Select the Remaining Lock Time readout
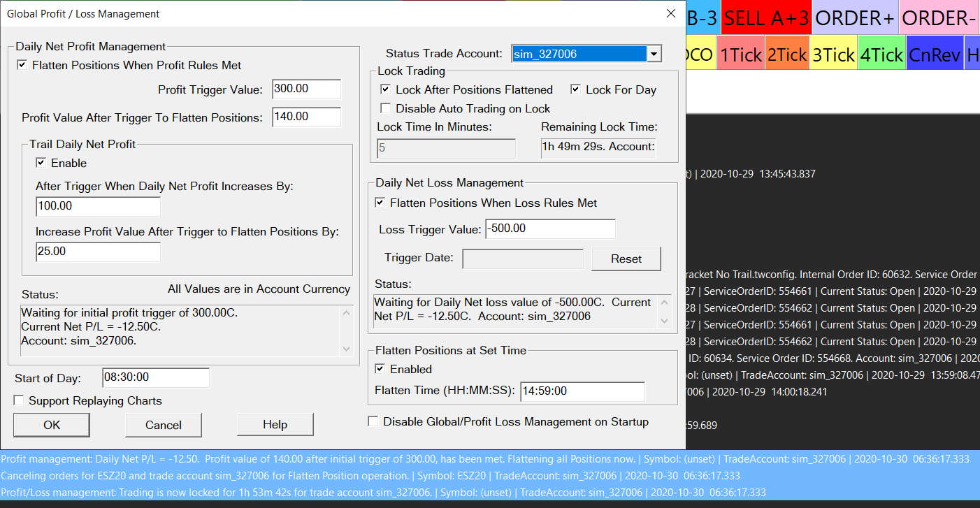This screenshot has width=980, height=508. [598, 148]
